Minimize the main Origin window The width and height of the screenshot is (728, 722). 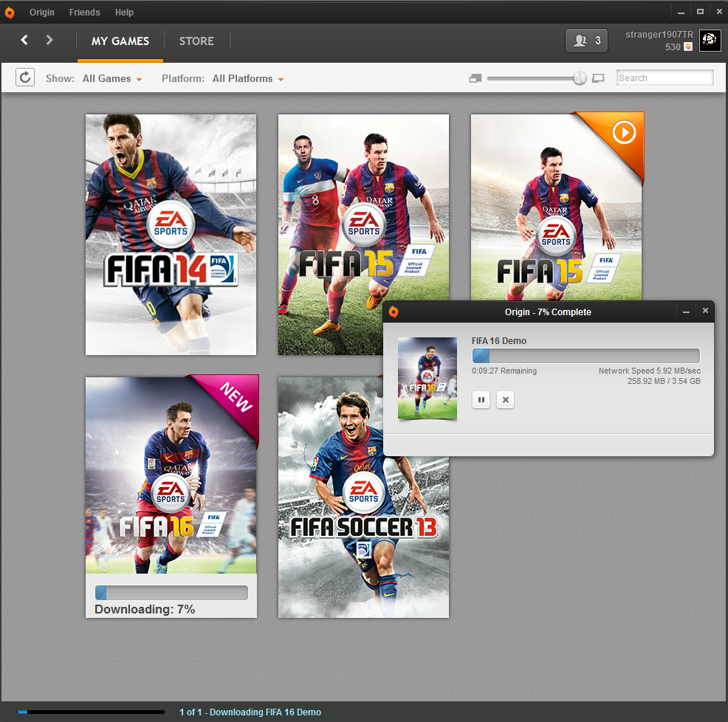point(681,12)
